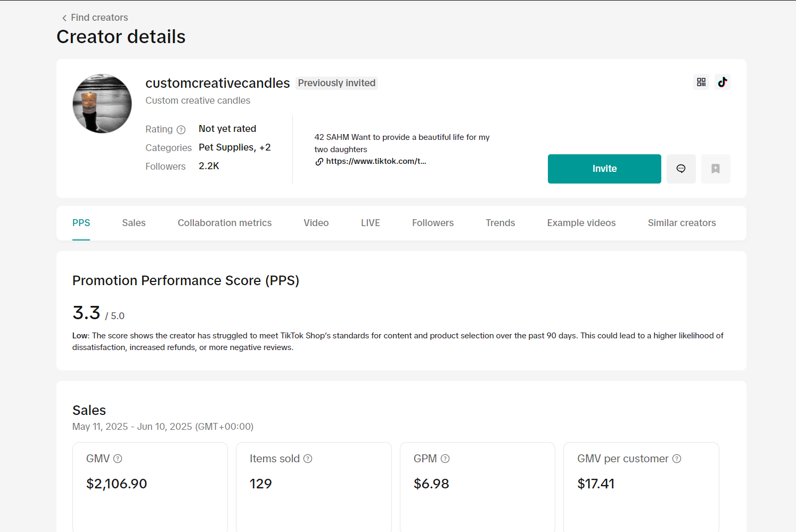
Task: Open the creator's TikTok profile icon
Action: pos(722,82)
